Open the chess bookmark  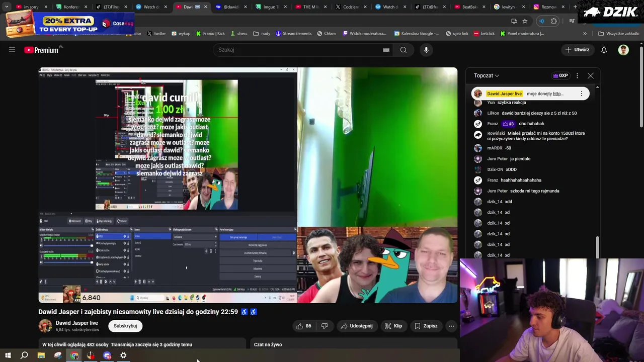(239, 34)
